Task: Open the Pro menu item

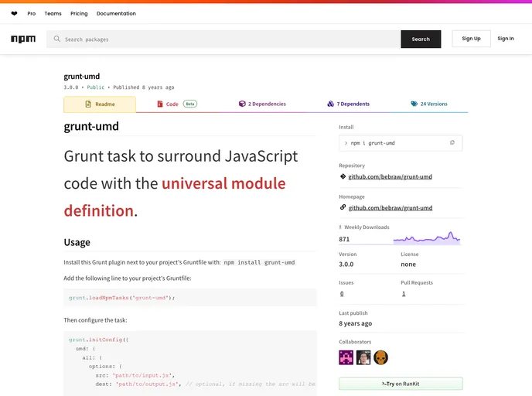Action: pos(32,14)
